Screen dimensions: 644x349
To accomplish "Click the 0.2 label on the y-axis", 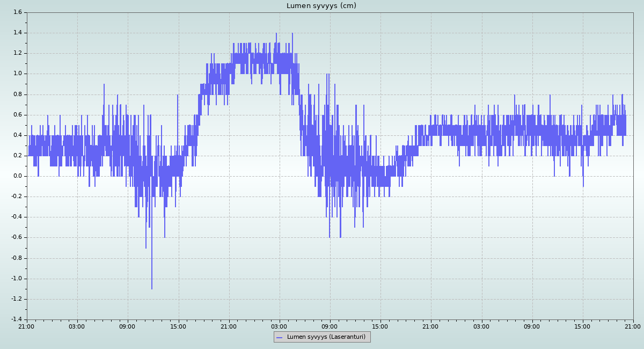I will pyautogui.click(x=17, y=156).
